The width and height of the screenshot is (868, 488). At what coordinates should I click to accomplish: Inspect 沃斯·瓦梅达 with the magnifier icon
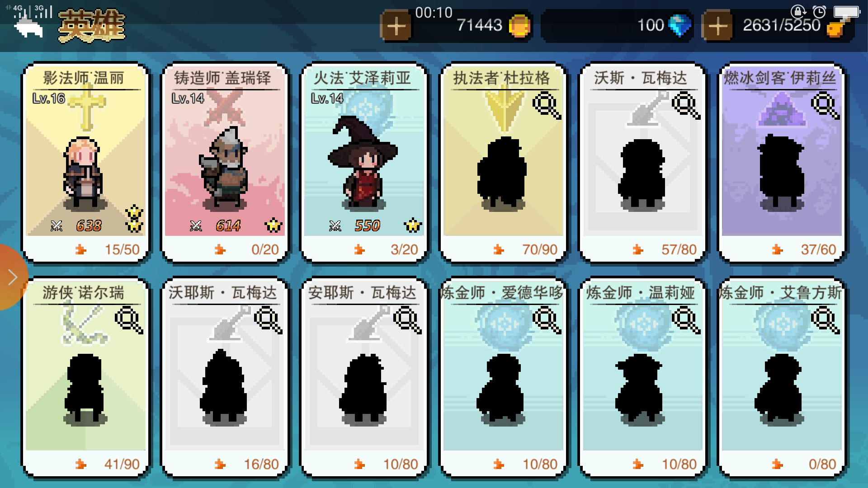[686, 105]
